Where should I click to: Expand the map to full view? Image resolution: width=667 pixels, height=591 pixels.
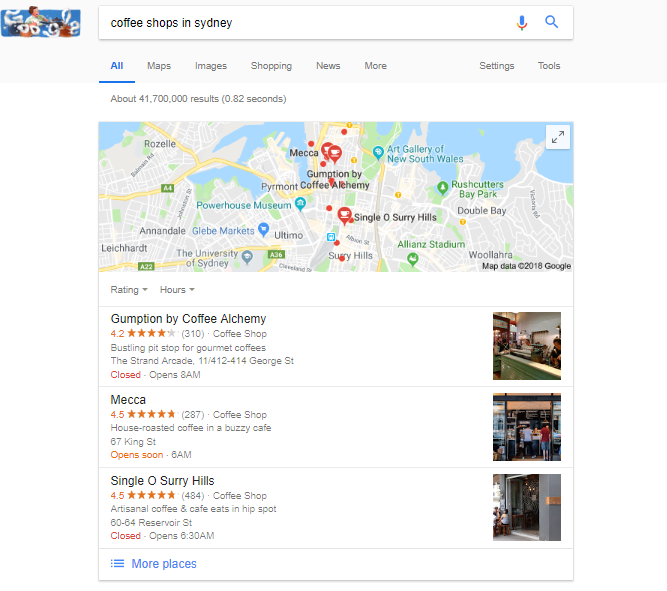tap(558, 137)
